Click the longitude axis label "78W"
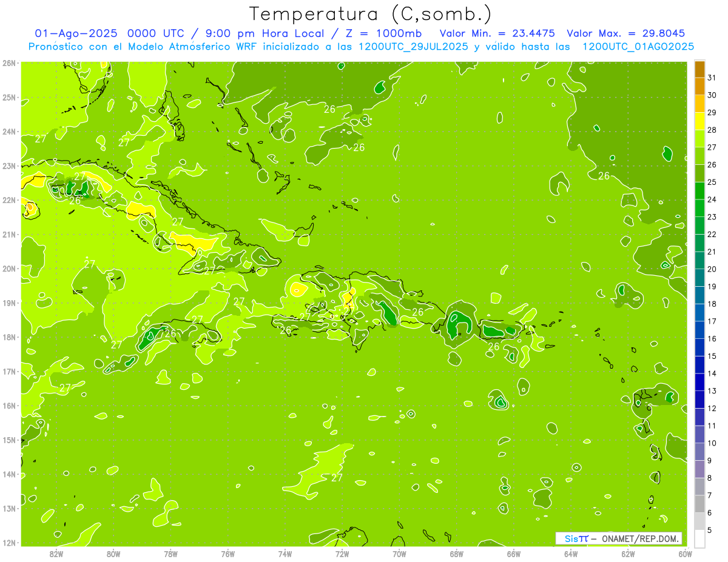Viewport: 728px width, 562px height. click(170, 554)
